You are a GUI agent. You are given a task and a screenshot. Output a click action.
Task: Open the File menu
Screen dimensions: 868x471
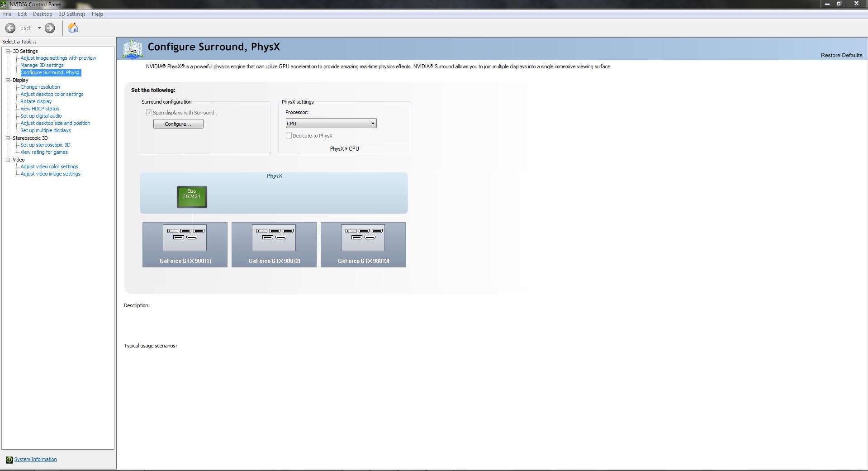(x=7, y=14)
